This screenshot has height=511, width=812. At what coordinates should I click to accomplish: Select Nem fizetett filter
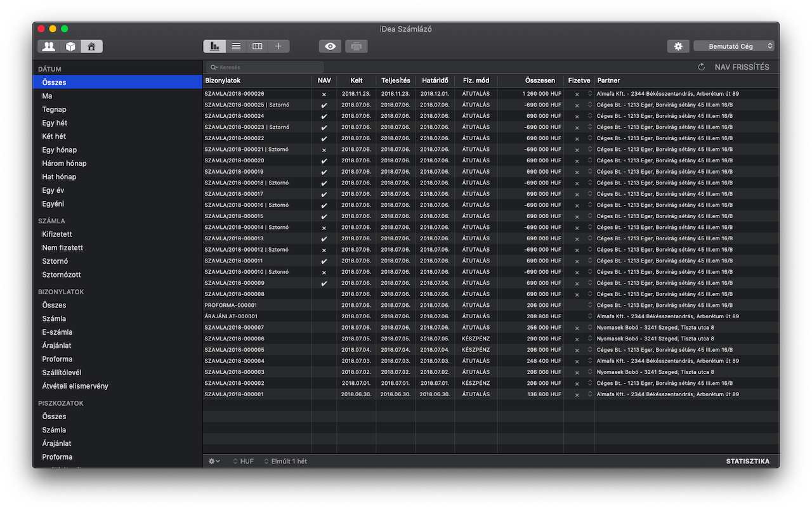click(x=117, y=248)
